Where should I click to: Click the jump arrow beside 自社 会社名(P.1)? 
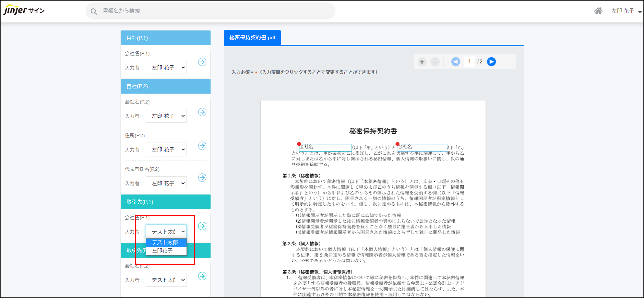tap(202, 62)
